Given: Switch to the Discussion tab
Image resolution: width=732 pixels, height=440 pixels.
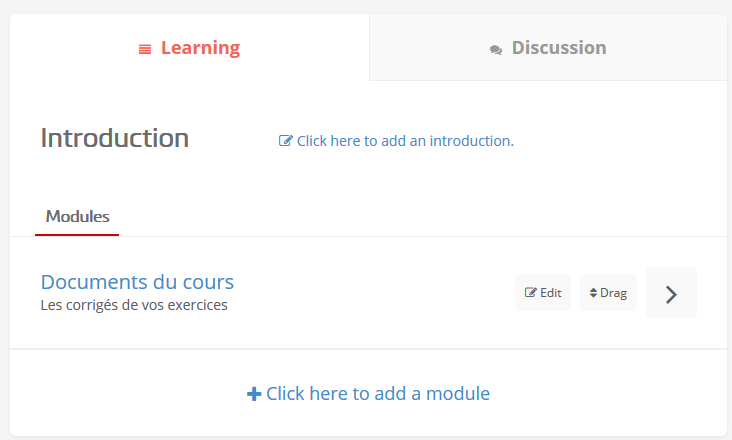Looking at the screenshot, I should pyautogui.click(x=548, y=48).
